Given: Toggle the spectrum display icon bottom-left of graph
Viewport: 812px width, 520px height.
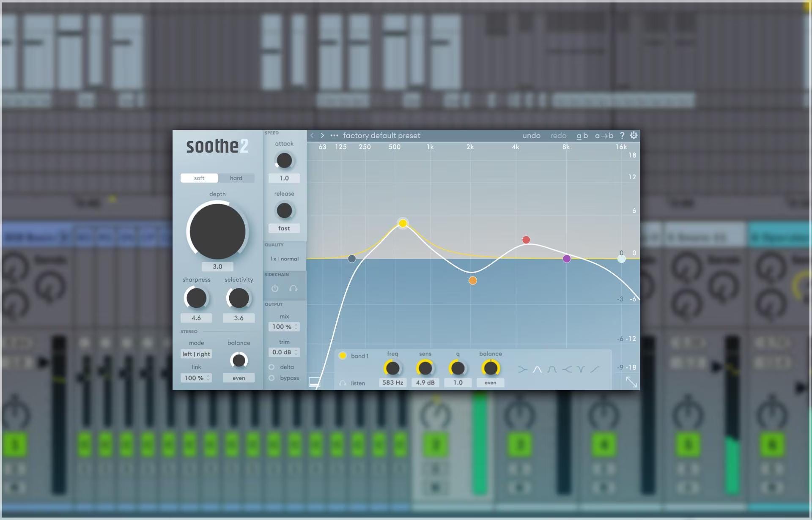Looking at the screenshot, I should tap(314, 382).
